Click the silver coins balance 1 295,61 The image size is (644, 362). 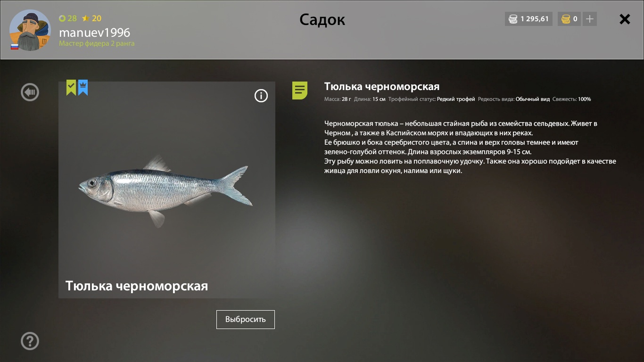(x=528, y=19)
